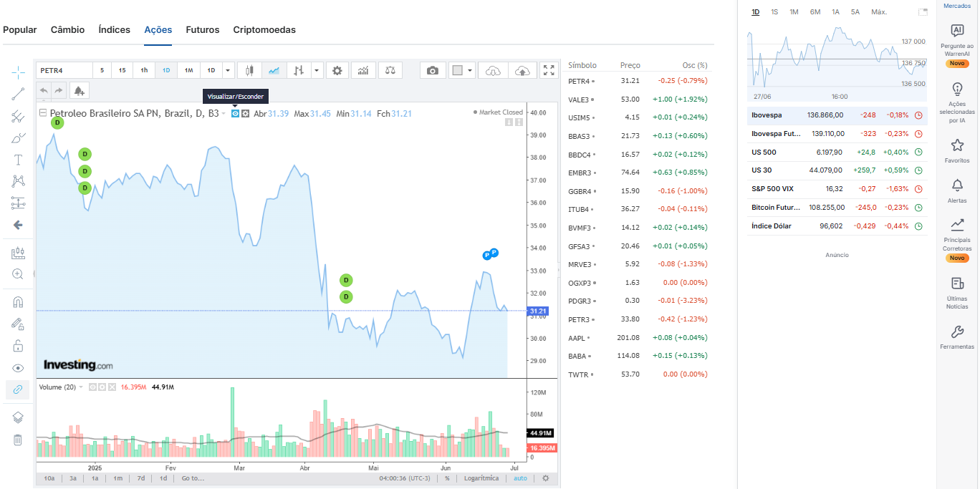The height and width of the screenshot is (489, 980).
Task: Open the pitchfork and Fibonacci tools
Action: pos(18,115)
